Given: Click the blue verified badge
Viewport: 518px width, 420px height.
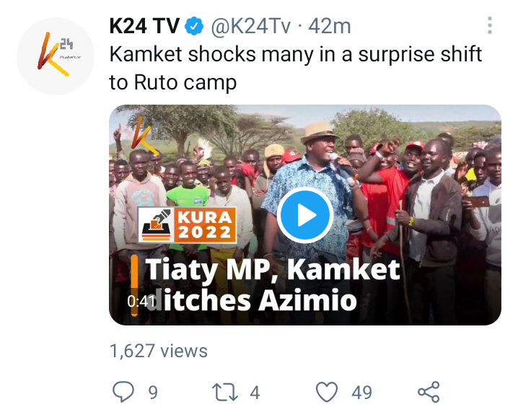Looking at the screenshot, I should pos(194,26).
